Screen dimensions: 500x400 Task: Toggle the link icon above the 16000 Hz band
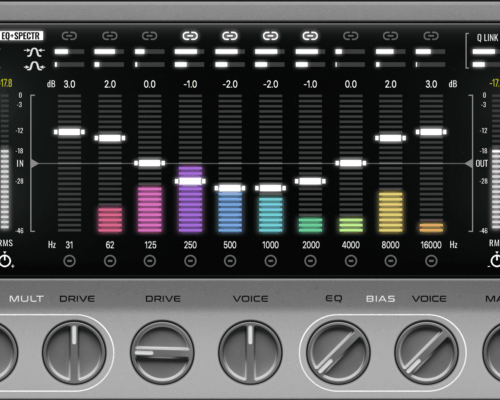(x=431, y=36)
